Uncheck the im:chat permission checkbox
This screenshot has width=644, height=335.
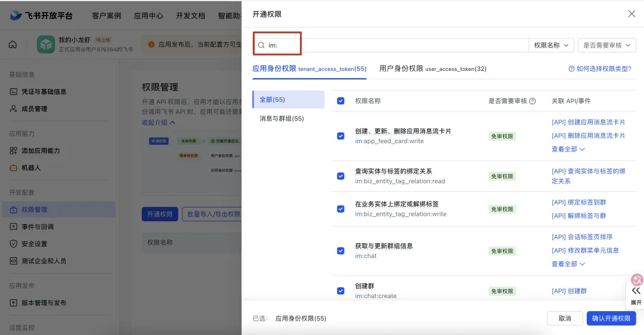click(x=340, y=251)
